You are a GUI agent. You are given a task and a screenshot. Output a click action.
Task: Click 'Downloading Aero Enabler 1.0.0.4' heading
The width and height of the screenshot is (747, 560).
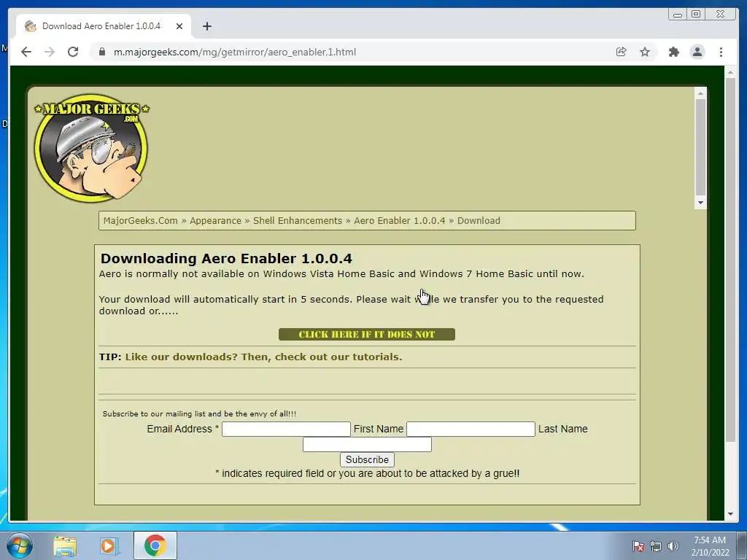[x=226, y=259]
